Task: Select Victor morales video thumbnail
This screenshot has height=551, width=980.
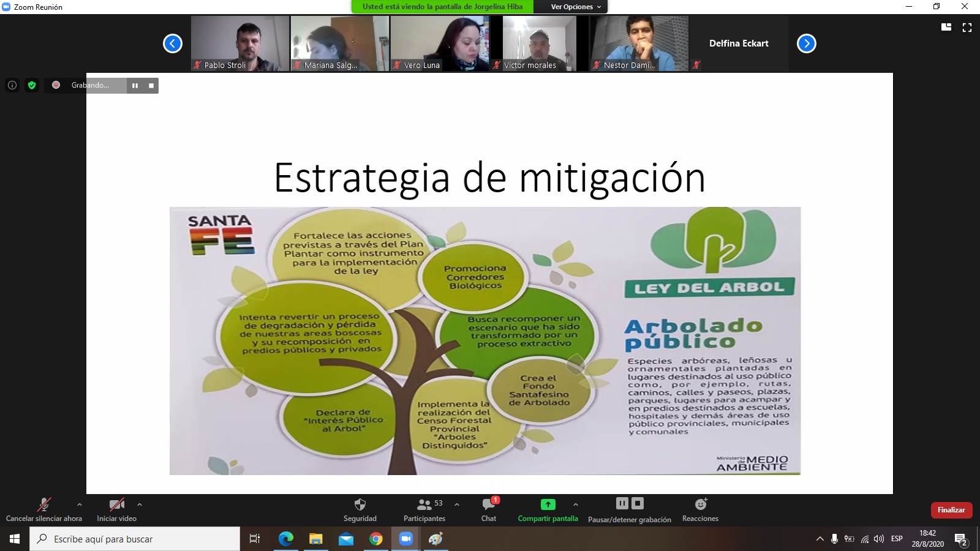Action: pos(540,43)
